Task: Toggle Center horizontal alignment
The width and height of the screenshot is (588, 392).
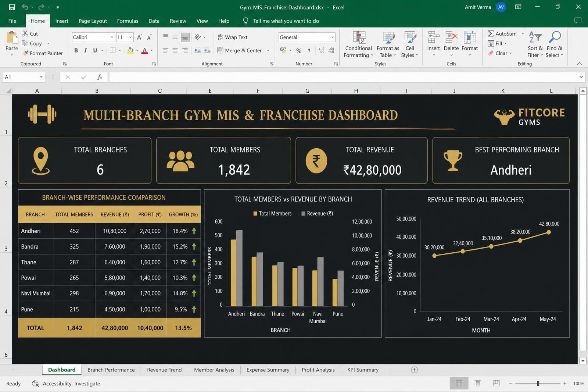Action: pyautogui.click(x=175, y=50)
